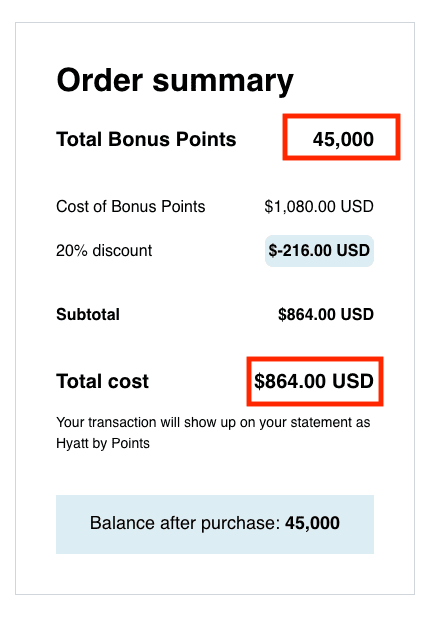Screen dimensions: 446x630
Task: Click the Balance after purchase banner
Action: [215, 524]
